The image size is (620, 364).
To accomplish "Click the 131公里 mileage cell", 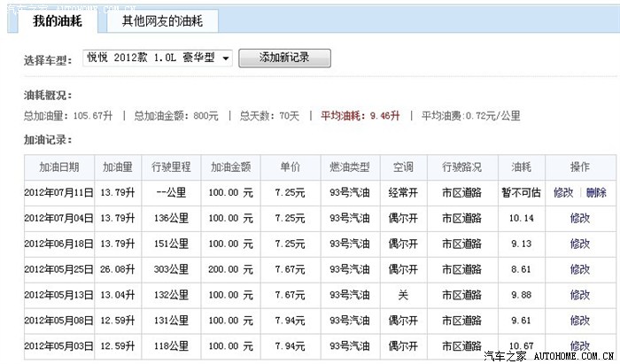I will (171, 320).
